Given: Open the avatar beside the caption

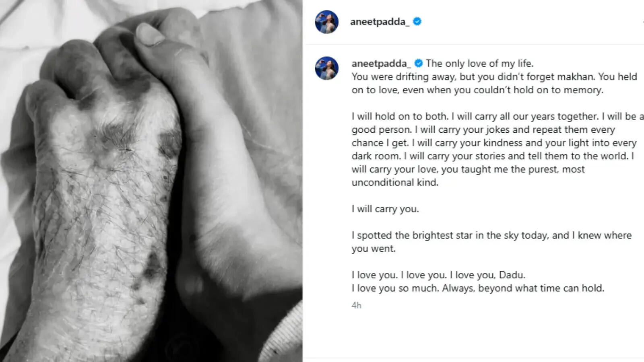Looking at the screenshot, I should point(326,68).
